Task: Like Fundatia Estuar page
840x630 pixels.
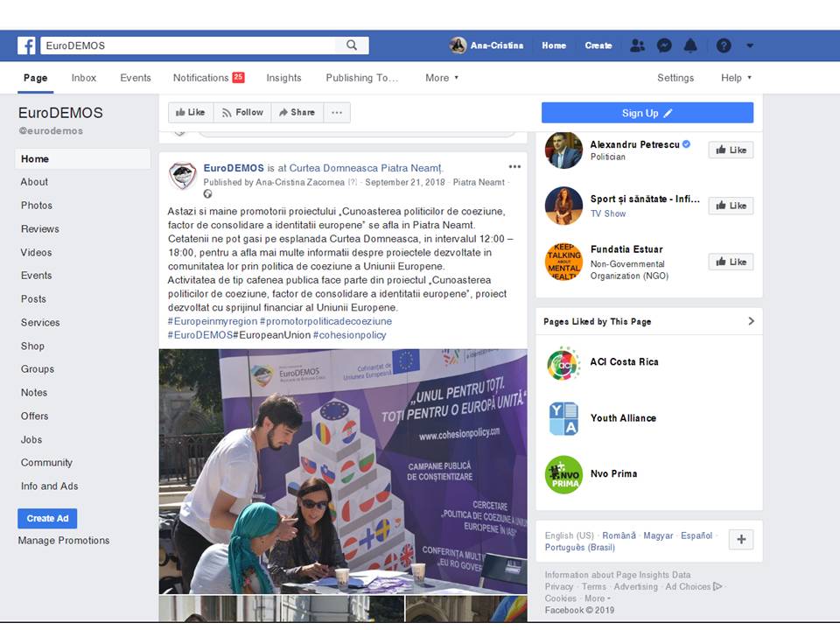Action: pyautogui.click(x=731, y=262)
